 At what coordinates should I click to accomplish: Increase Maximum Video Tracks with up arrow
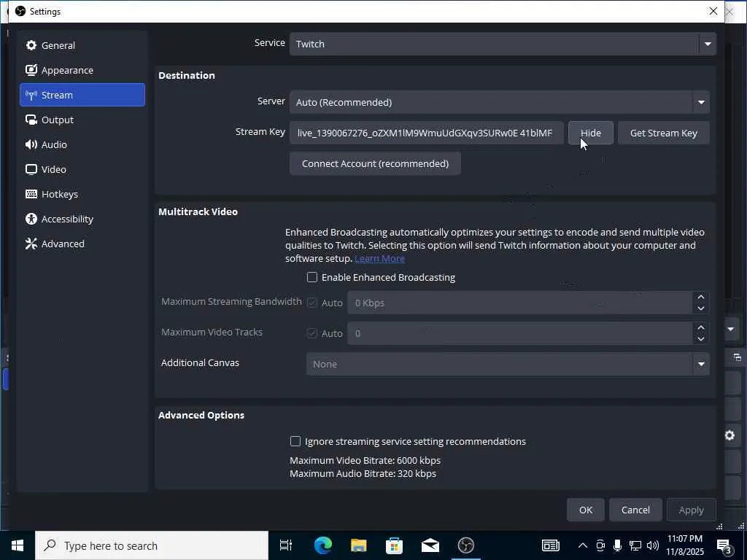(x=700, y=327)
